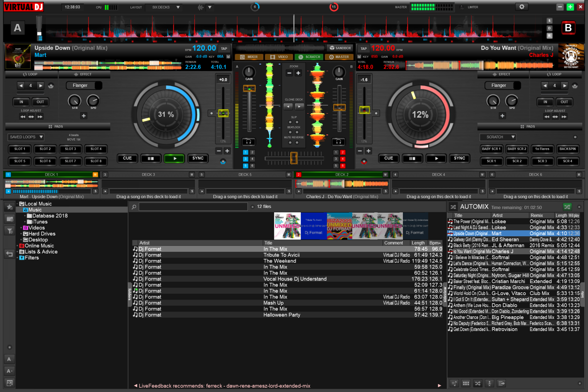588x392 pixels.
Task: Click the go-back arrow icon in browser sidebar
Action: (x=9, y=254)
